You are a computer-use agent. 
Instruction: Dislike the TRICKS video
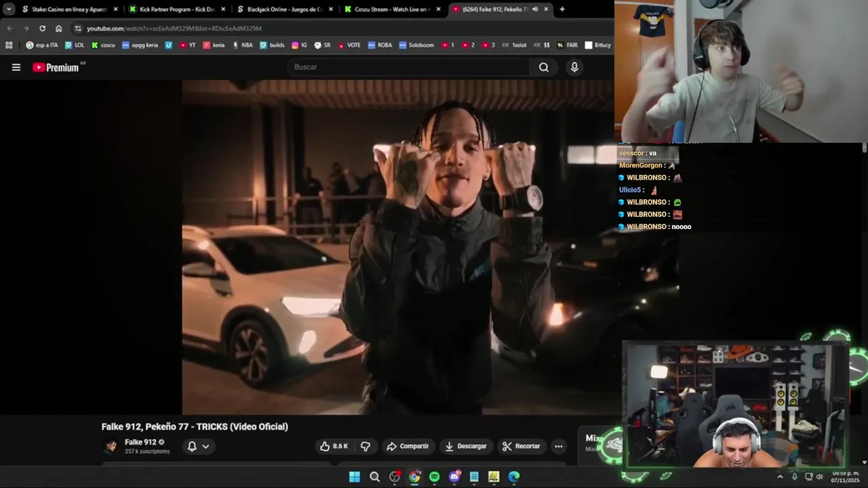366,446
